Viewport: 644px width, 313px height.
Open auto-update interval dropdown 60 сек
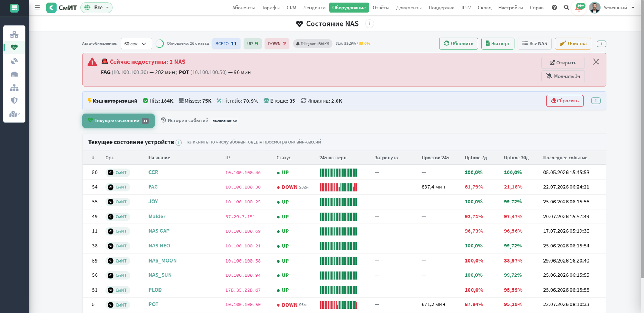coord(136,44)
